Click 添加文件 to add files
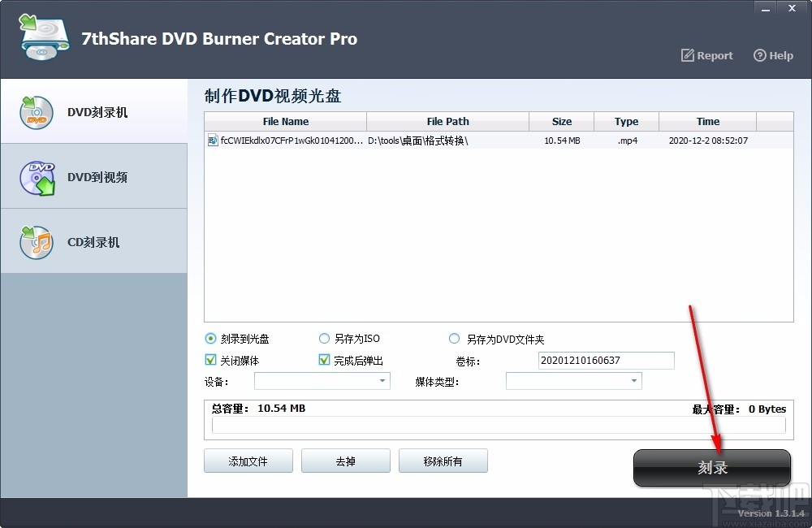Screen dimensions: 812x528 248,461
